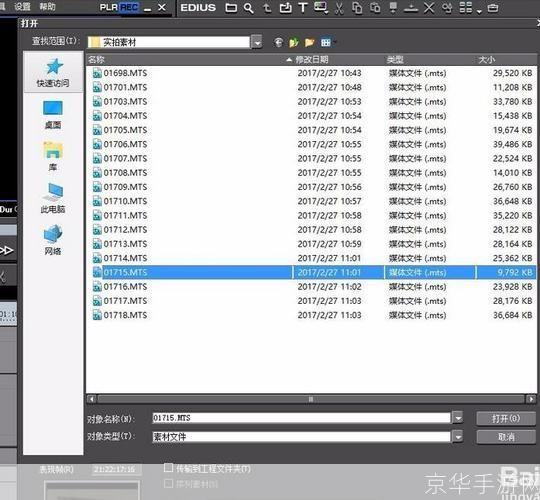Viewport: 540px width, 500px height.
Task: Open the 设置 menu
Action: [22, 6]
